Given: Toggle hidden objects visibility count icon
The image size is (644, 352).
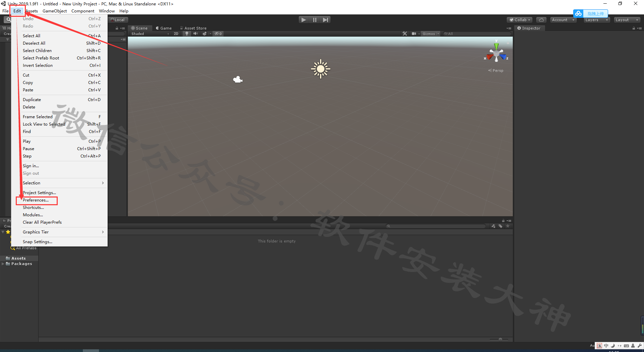Looking at the screenshot, I should coord(218,34).
